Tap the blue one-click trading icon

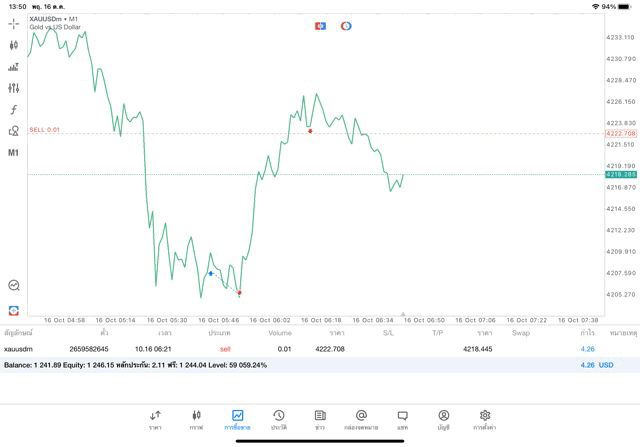click(320, 26)
